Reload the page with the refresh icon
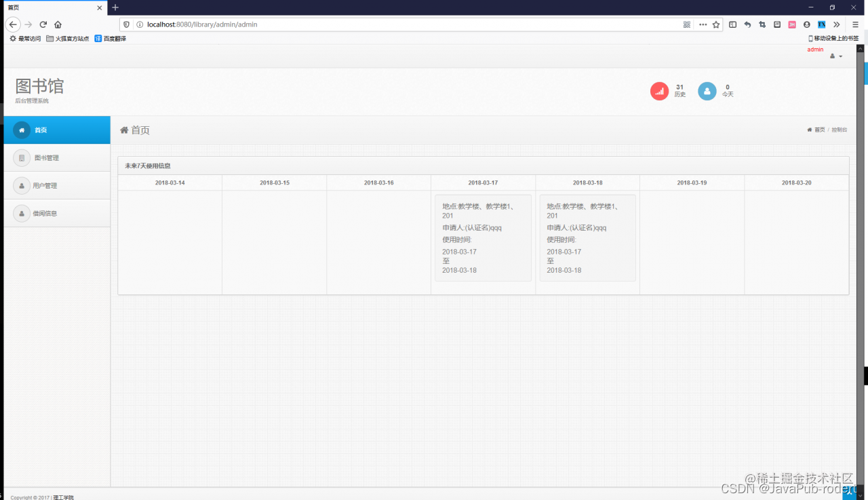 43,24
